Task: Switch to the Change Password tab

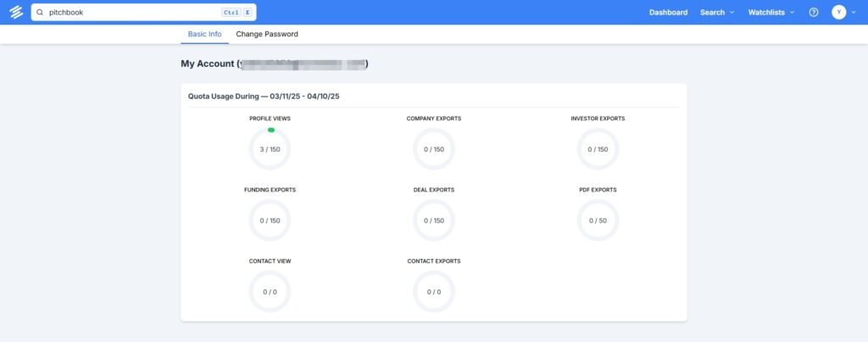Action: 267,35
